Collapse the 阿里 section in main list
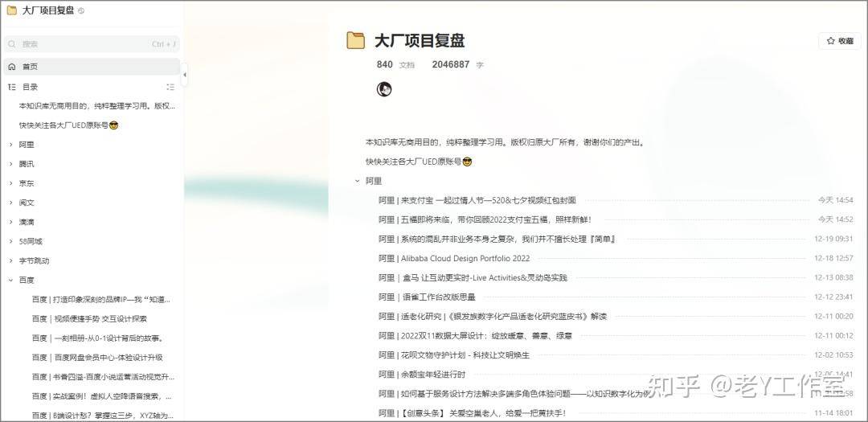 coord(358,181)
